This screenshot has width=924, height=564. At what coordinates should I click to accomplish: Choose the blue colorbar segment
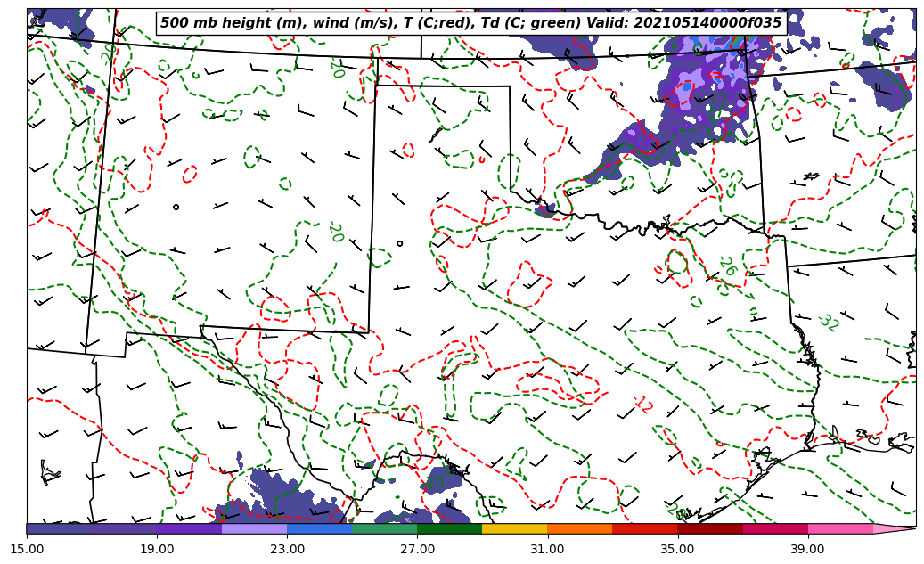tap(319, 528)
